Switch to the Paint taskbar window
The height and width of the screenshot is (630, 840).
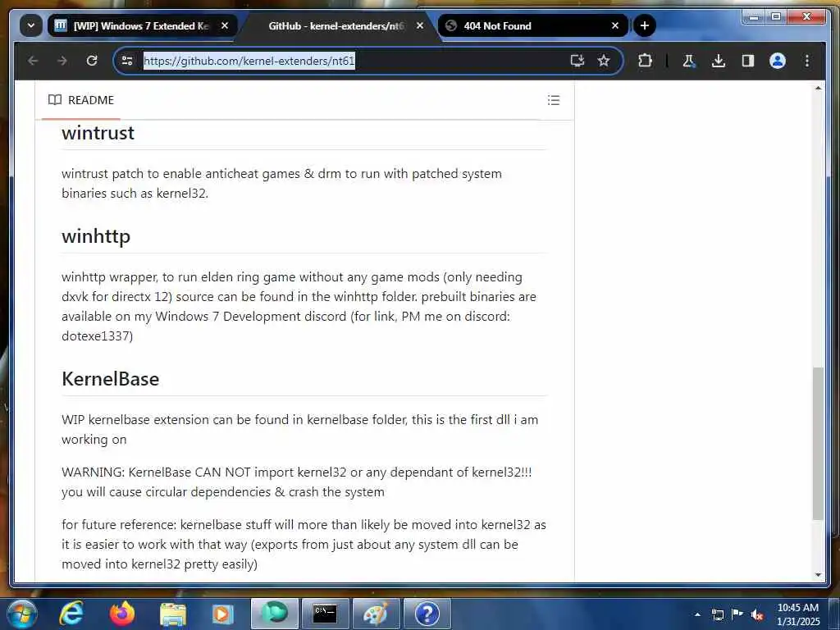(x=376, y=614)
